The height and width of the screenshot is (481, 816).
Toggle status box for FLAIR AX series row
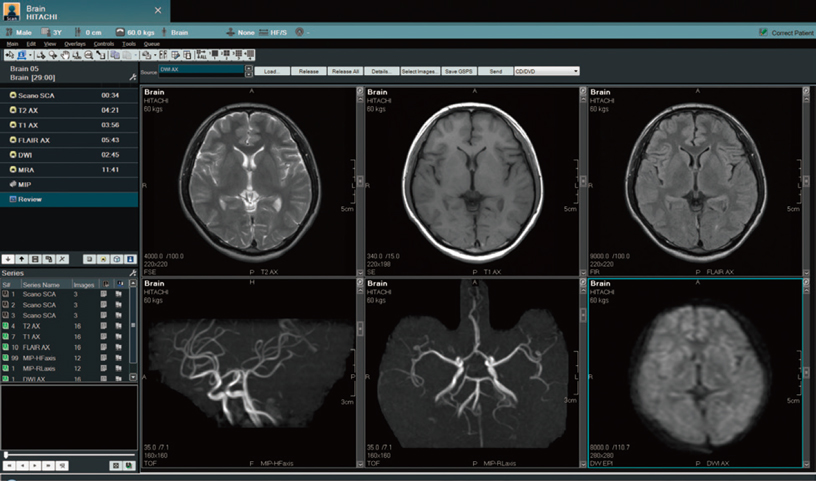click(x=6, y=346)
